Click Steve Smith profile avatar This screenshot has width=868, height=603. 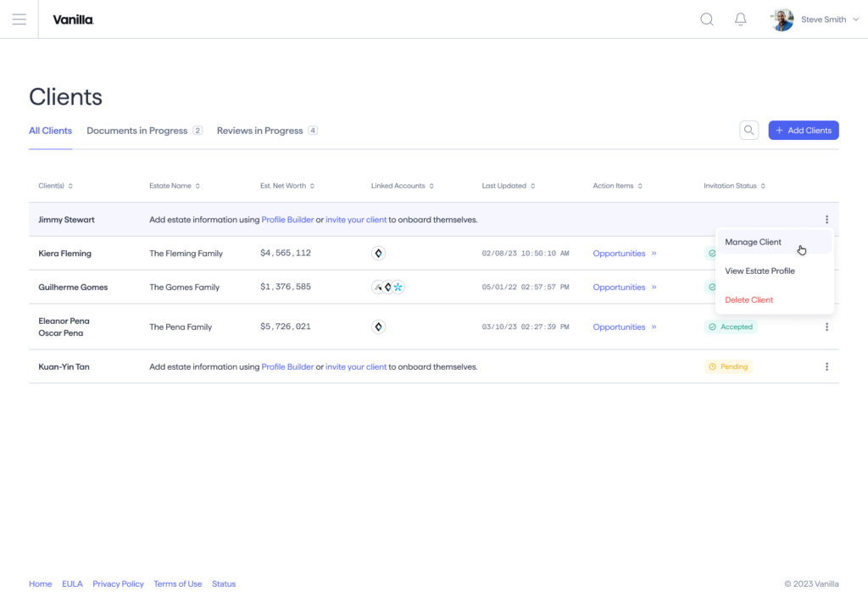[782, 20]
